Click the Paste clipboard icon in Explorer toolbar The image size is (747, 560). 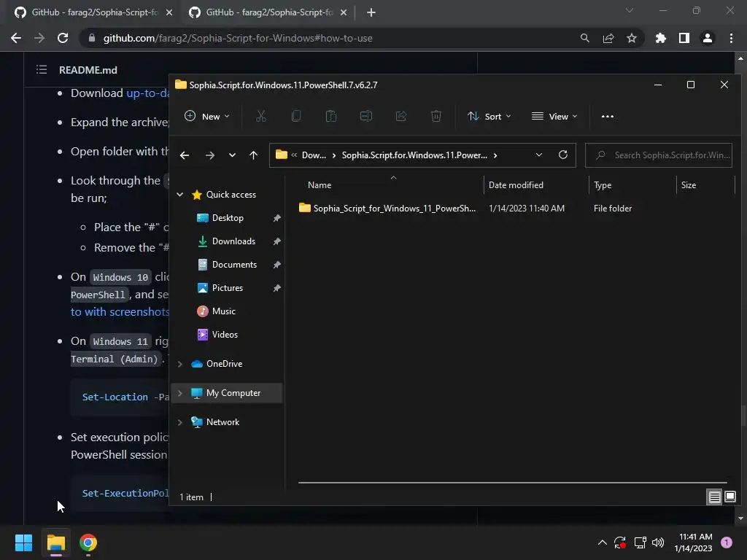331,117
